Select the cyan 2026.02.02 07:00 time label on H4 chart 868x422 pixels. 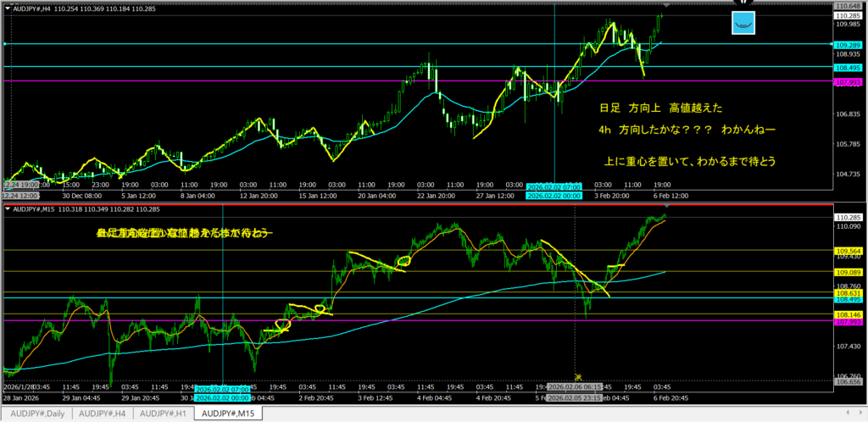554,186
